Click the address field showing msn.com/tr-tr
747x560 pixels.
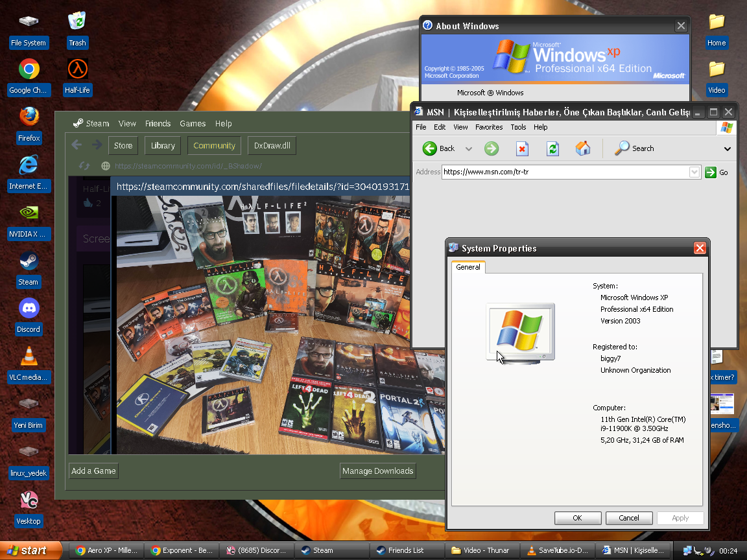pos(565,172)
